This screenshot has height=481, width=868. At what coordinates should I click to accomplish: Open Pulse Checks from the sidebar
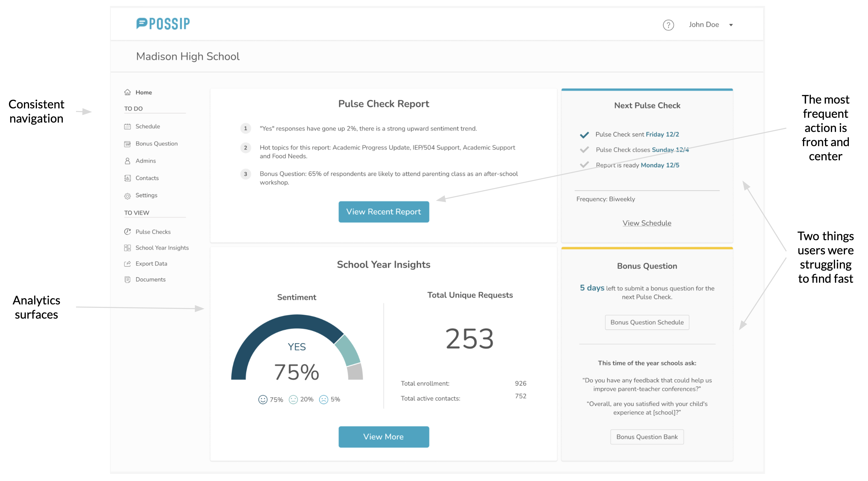(153, 232)
